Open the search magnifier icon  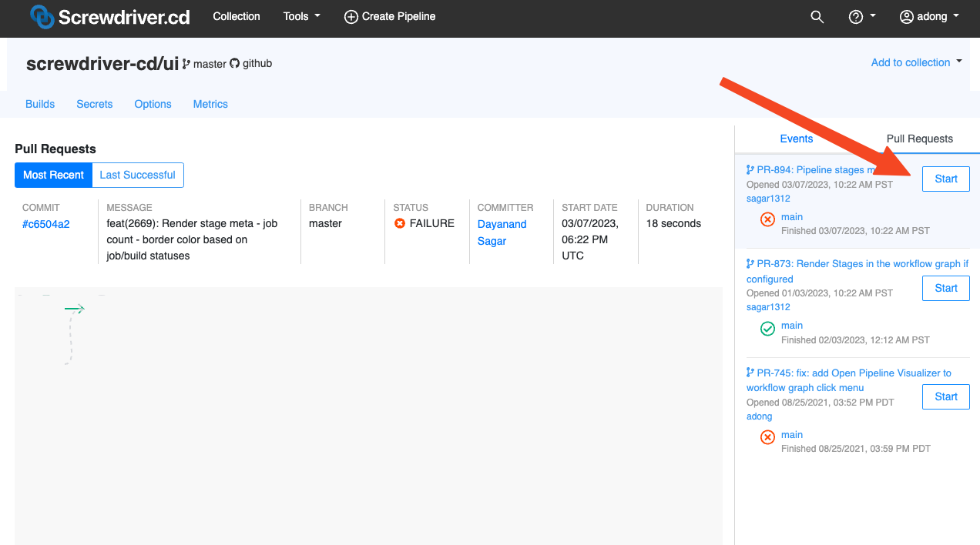[x=817, y=16]
